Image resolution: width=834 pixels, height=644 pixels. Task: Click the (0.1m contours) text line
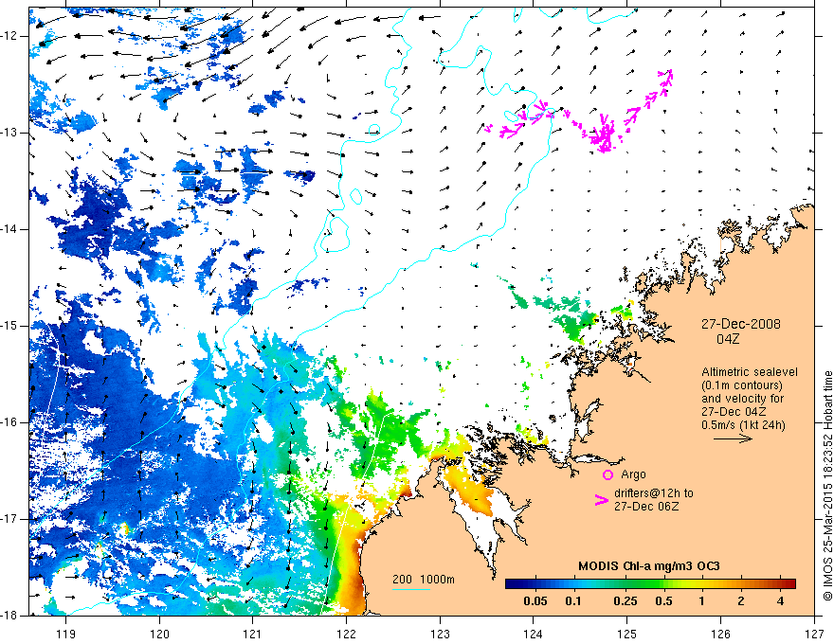(x=742, y=385)
